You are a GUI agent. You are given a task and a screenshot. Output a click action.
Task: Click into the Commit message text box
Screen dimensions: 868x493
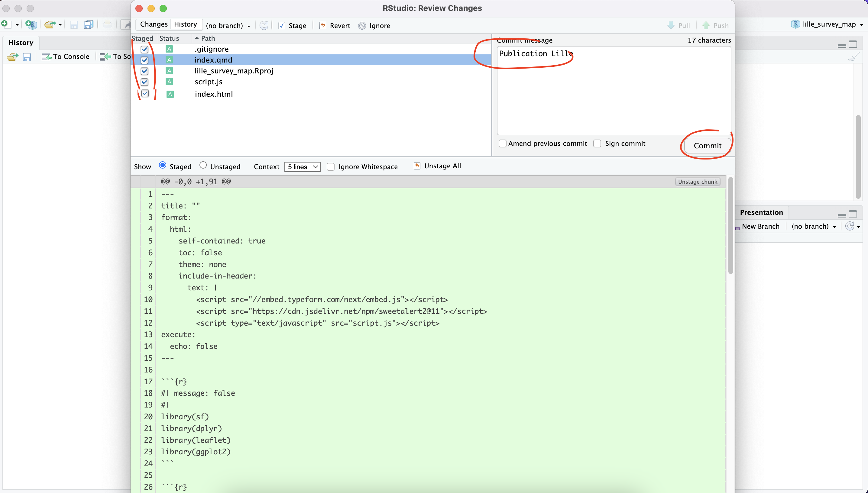pos(614,90)
